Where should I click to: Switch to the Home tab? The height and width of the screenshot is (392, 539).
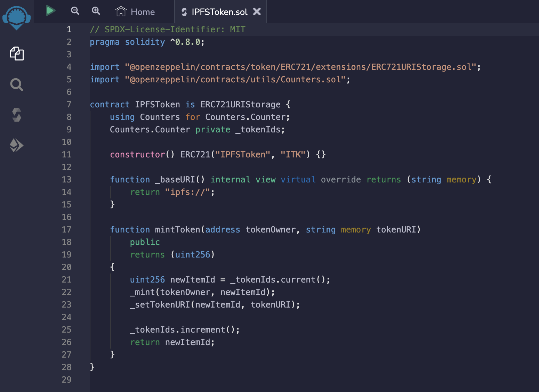[x=136, y=12]
